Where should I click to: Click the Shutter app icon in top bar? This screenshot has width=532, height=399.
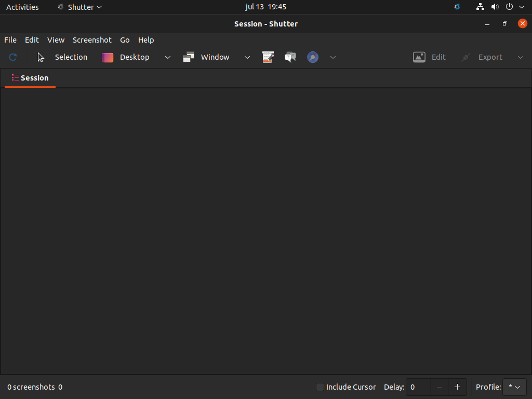[61, 7]
